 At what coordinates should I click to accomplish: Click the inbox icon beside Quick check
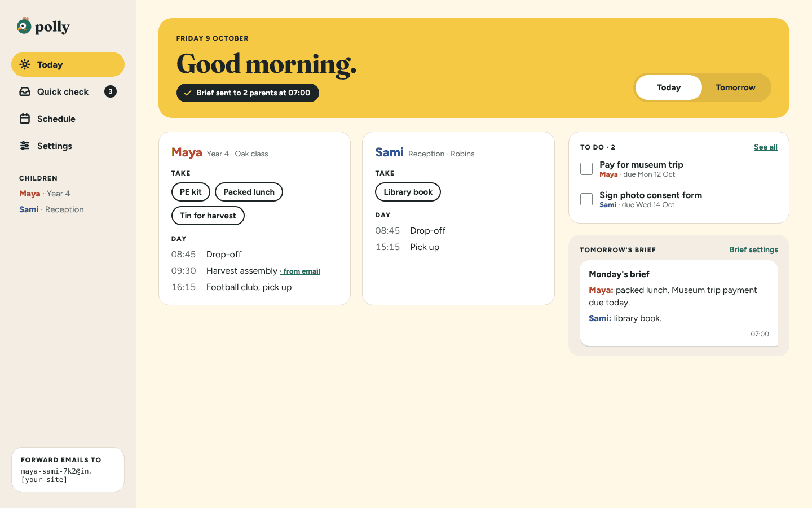coord(25,91)
